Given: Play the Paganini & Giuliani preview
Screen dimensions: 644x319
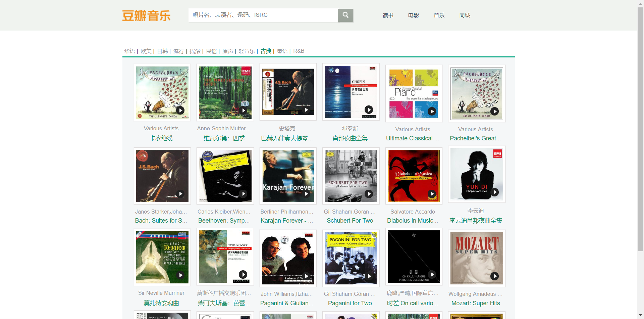Looking at the screenshot, I should pyautogui.click(x=306, y=276).
